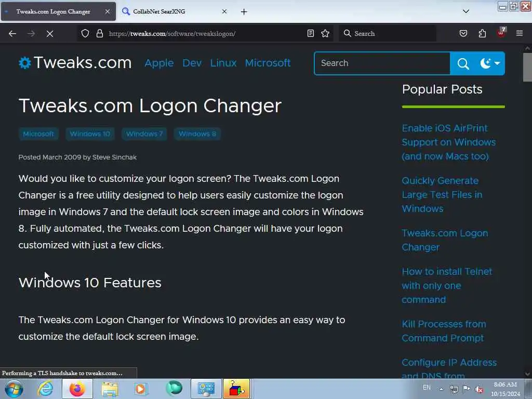Open Kill Processes from Command Prompt link
The image size is (532, 399).
[x=444, y=331]
